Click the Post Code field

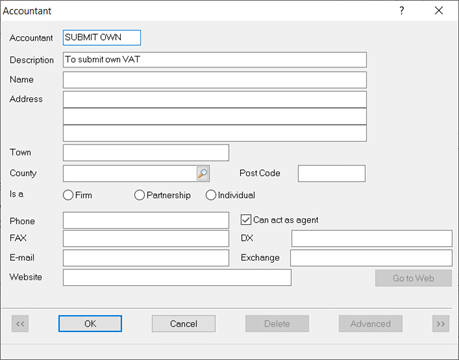pos(332,173)
